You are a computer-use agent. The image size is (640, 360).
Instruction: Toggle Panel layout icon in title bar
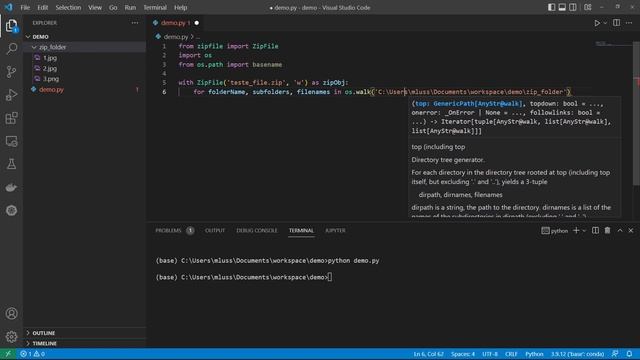(562, 7)
